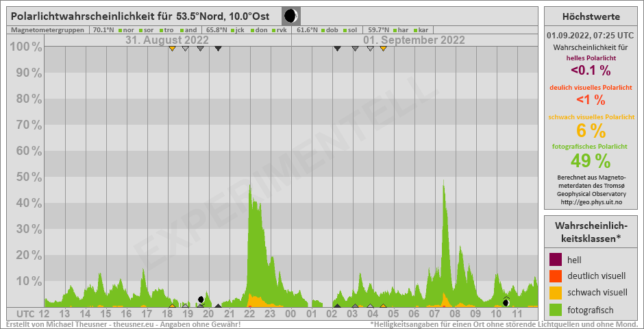Click the moon symbol between 10 and 11 UTC

(x=506, y=302)
